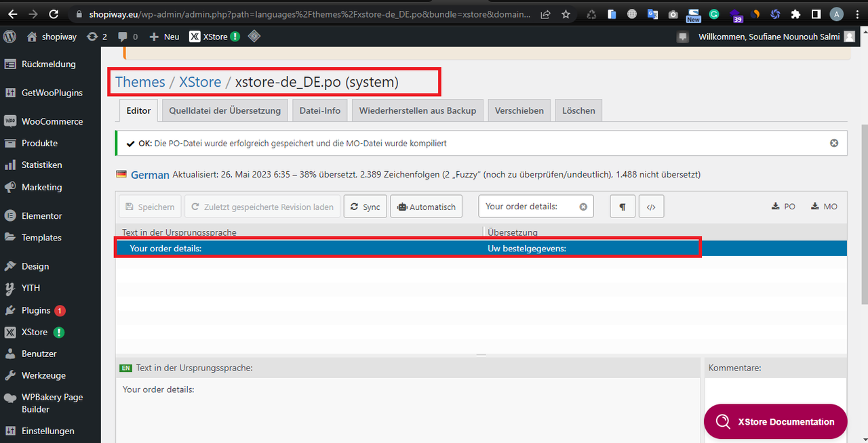Open Marketing in the sidebar
This screenshot has height=443, width=868.
click(50, 187)
